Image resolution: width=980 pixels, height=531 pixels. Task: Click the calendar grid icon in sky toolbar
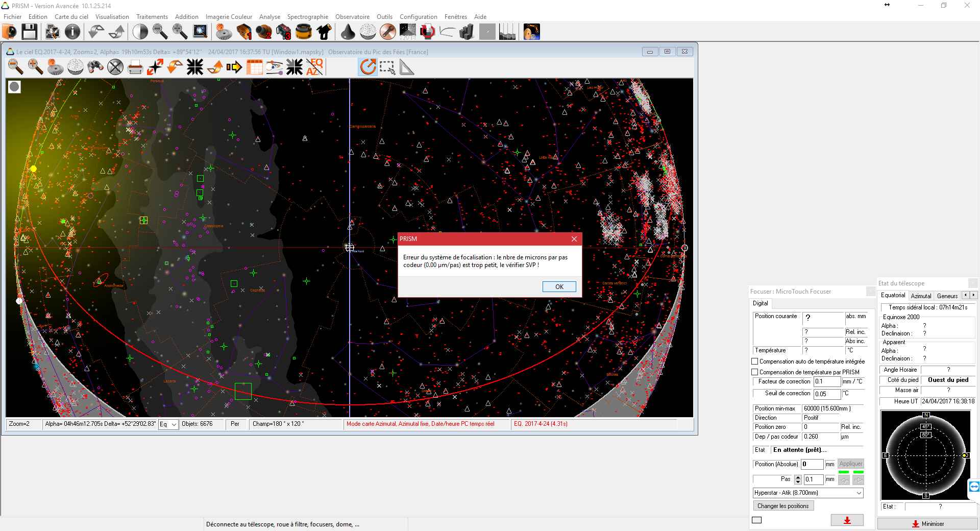tap(254, 67)
